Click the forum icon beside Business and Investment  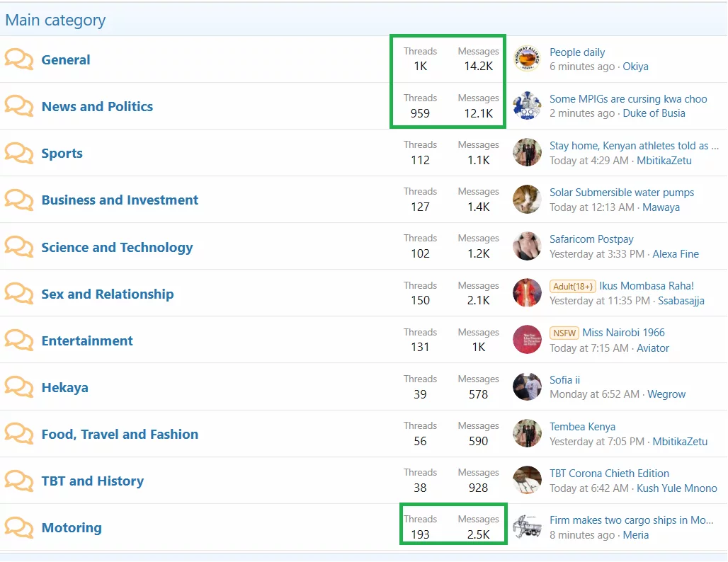19,200
